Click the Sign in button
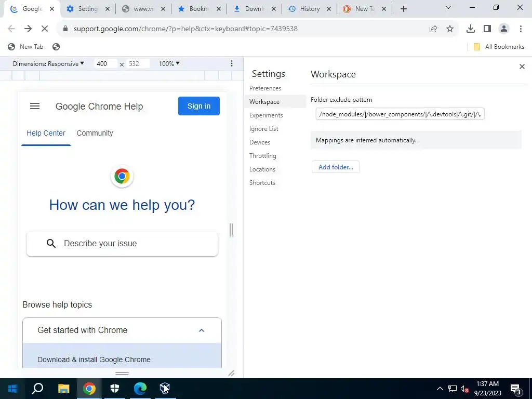The width and height of the screenshot is (532, 399). click(x=199, y=106)
